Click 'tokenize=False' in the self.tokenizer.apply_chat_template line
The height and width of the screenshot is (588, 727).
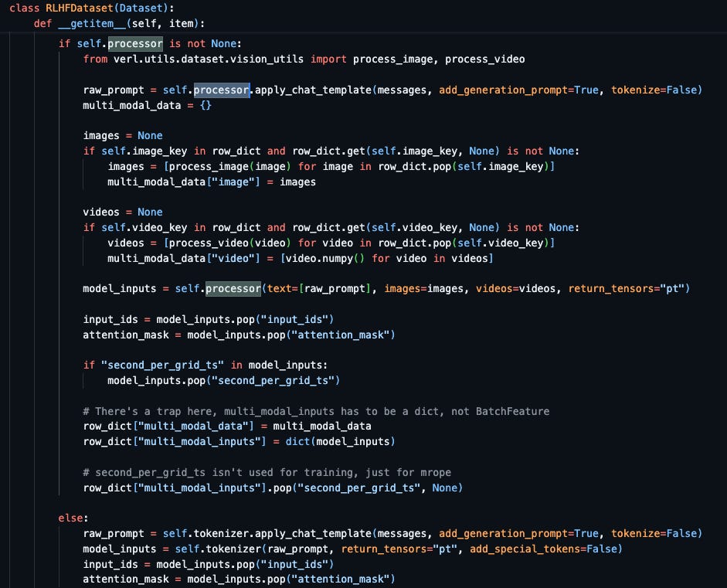[654, 534]
